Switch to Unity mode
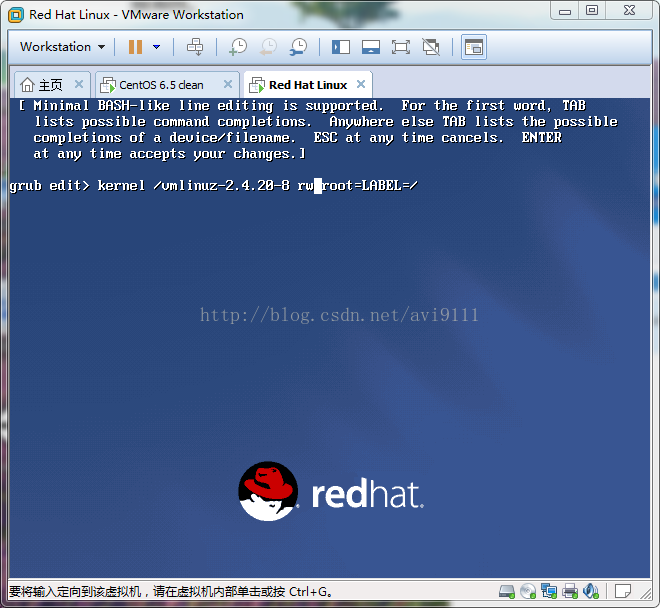660x608 pixels. [x=431, y=47]
